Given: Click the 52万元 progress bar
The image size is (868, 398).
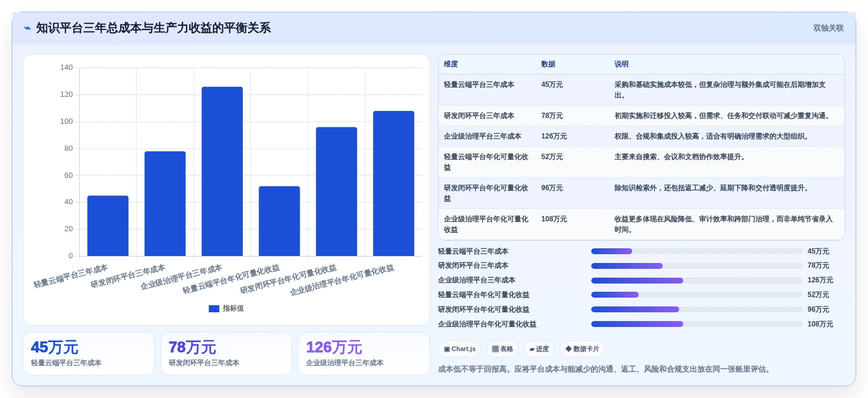Looking at the screenshot, I should click(697, 295).
